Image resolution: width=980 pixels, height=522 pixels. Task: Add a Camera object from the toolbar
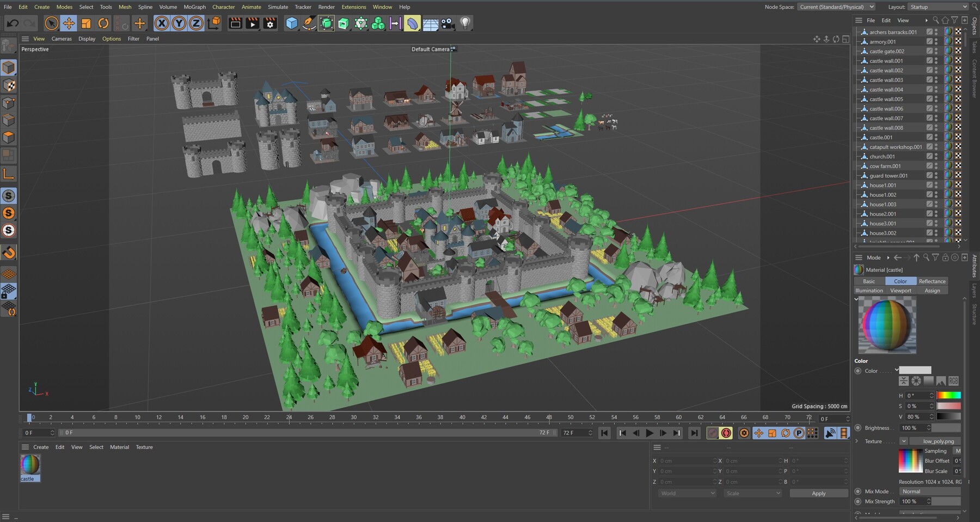pos(448,23)
